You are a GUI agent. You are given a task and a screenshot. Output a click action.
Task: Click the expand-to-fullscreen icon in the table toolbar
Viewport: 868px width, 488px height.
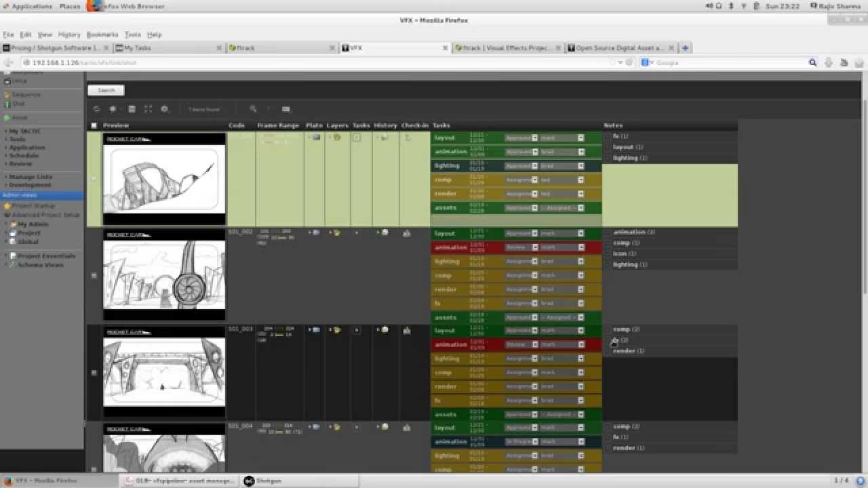(x=148, y=109)
